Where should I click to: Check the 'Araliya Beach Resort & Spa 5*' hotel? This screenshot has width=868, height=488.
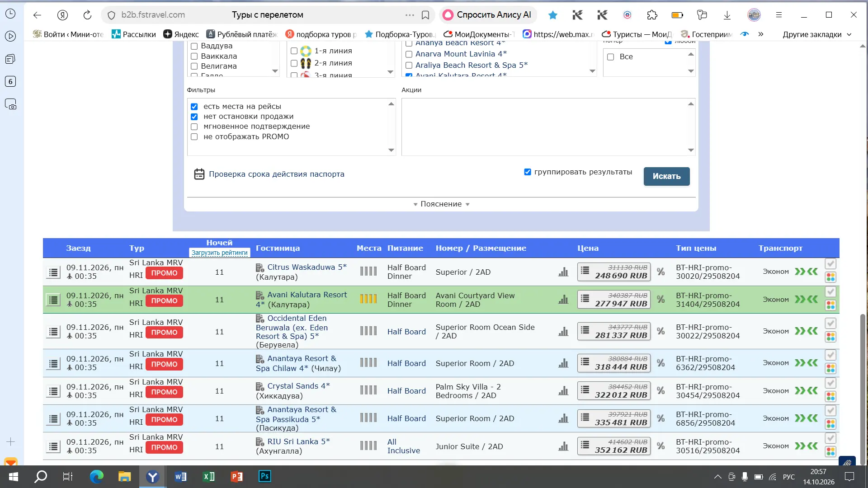click(x=409, y=65)
